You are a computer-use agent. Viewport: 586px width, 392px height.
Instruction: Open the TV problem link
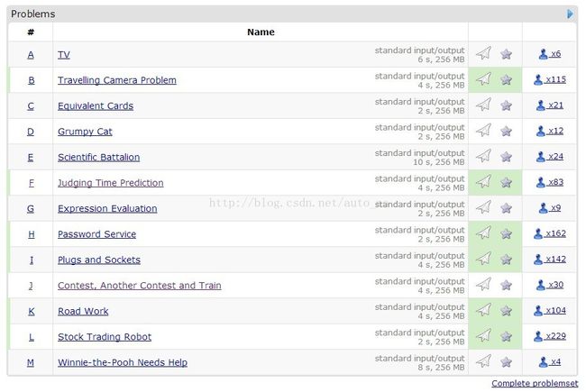(x=63, y=55)
